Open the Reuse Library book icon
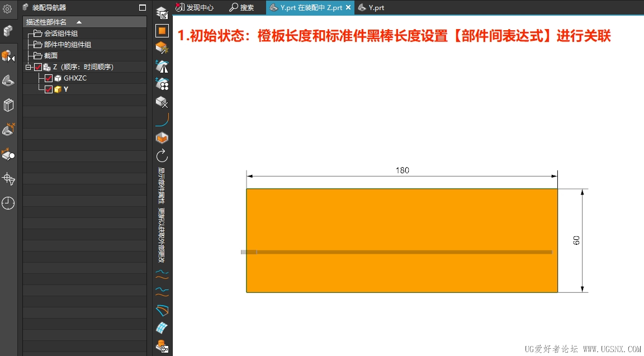644x356 pixels. coord(8,105)
